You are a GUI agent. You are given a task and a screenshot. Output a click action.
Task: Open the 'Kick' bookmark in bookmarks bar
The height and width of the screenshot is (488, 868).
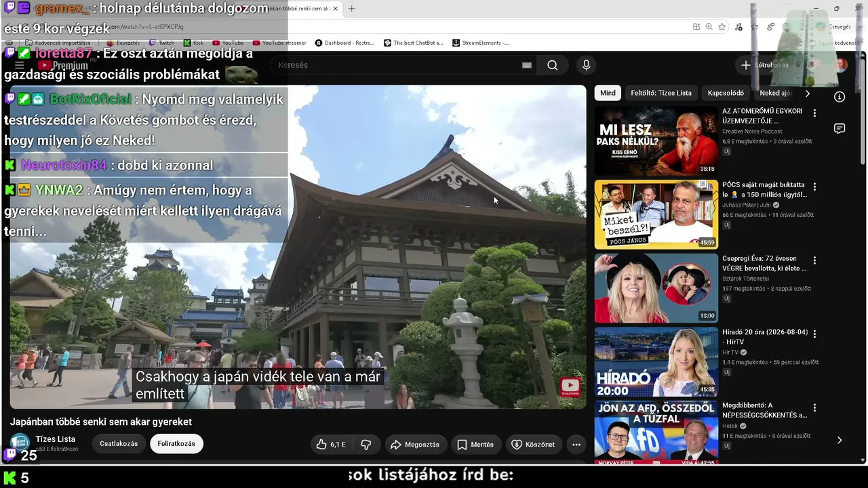pos(193,43)
